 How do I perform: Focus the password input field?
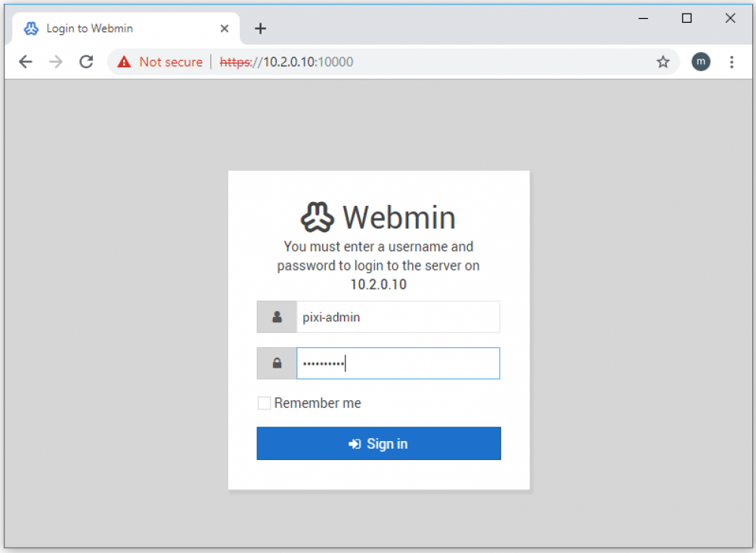point(398,363)
